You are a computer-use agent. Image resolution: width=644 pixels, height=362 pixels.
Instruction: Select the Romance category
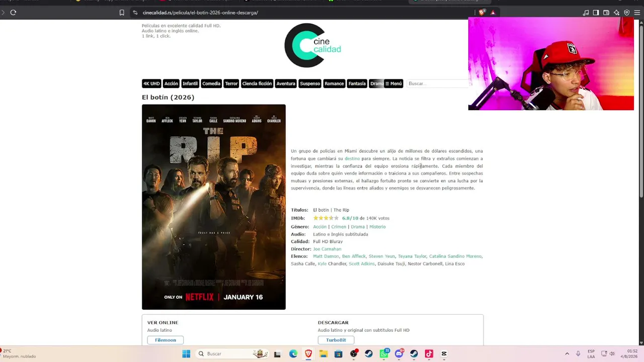click(x=334, y=83)
